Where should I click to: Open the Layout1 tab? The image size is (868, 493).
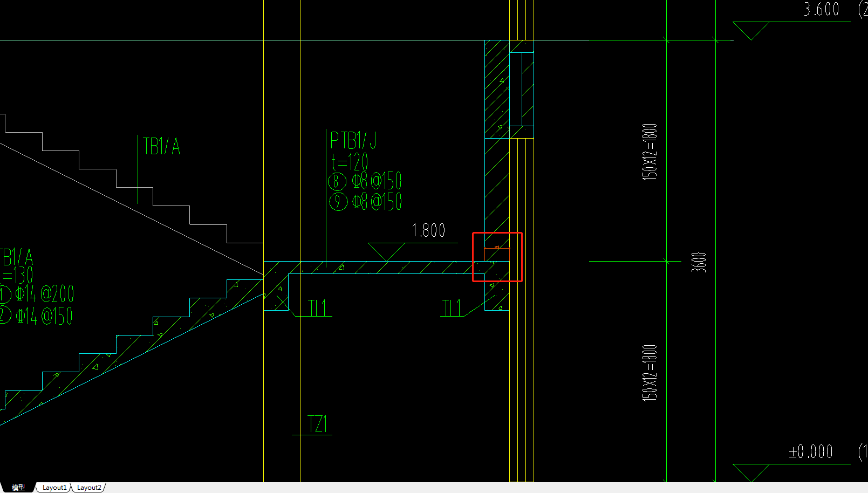[x=54, y=488]
